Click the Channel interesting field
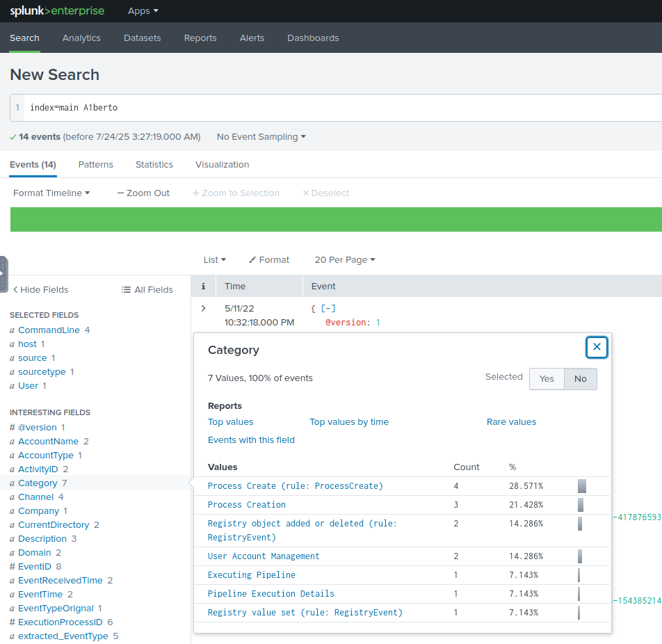The height and width of the screenshot is (644, 662). tap(36, 497)
